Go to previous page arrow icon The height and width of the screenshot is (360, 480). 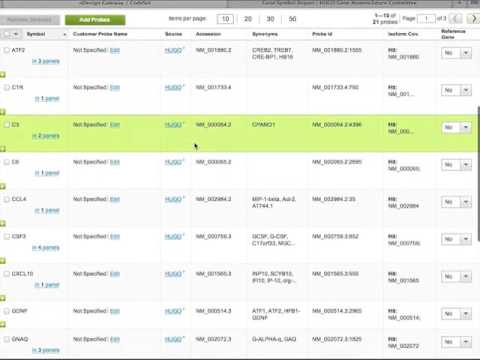[456, 19]
